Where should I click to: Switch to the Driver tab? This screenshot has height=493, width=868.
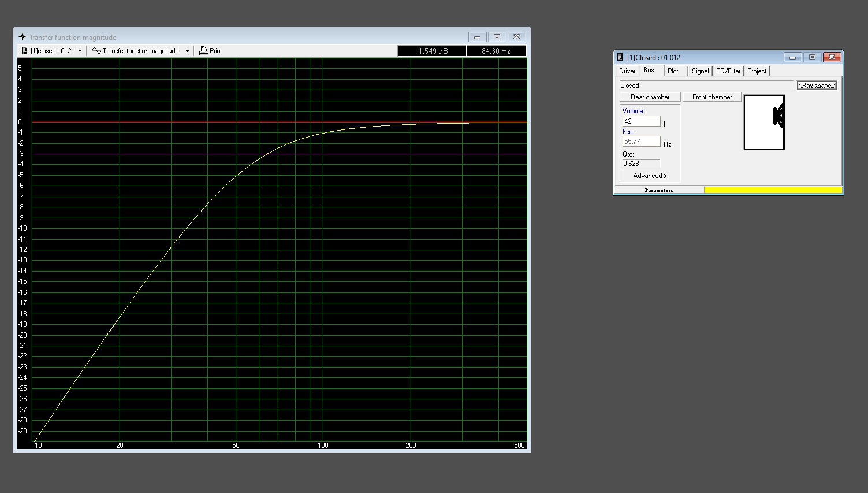click(627, 71)
